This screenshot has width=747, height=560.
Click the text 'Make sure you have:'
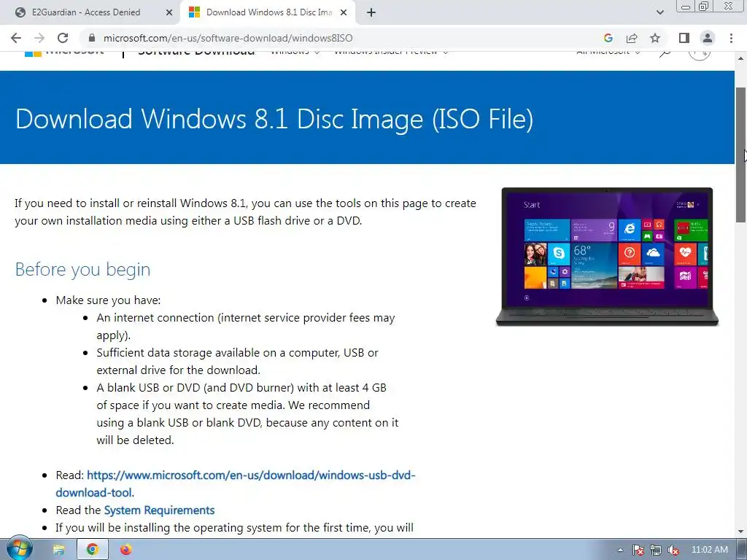pyautogui.click(x=108, y=300)
